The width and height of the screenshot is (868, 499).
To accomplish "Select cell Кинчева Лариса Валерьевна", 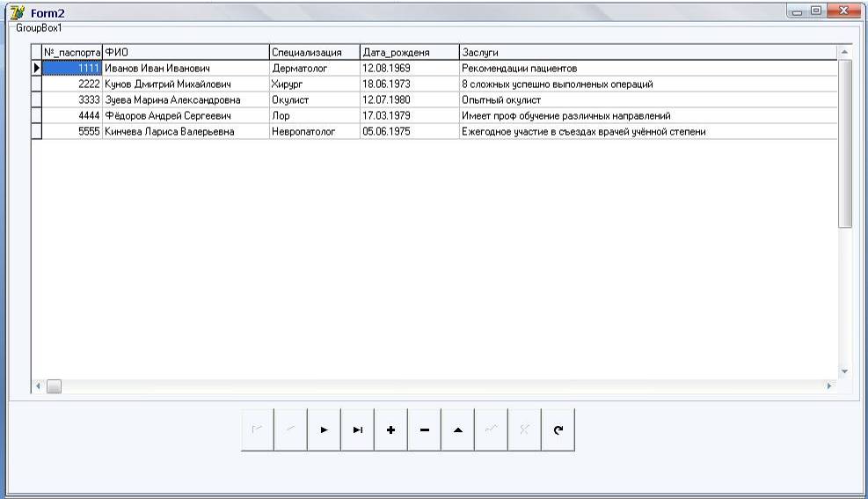I will tap(186, 131).
